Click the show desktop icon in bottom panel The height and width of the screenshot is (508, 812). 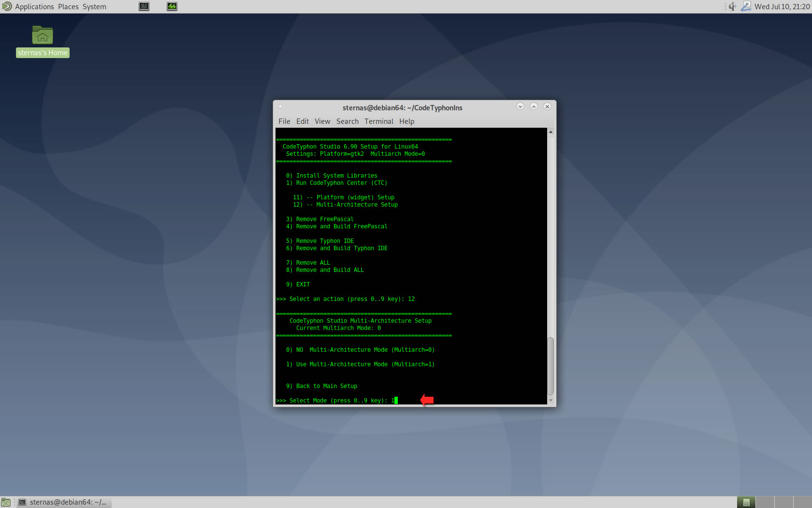(x=6, y=502)
